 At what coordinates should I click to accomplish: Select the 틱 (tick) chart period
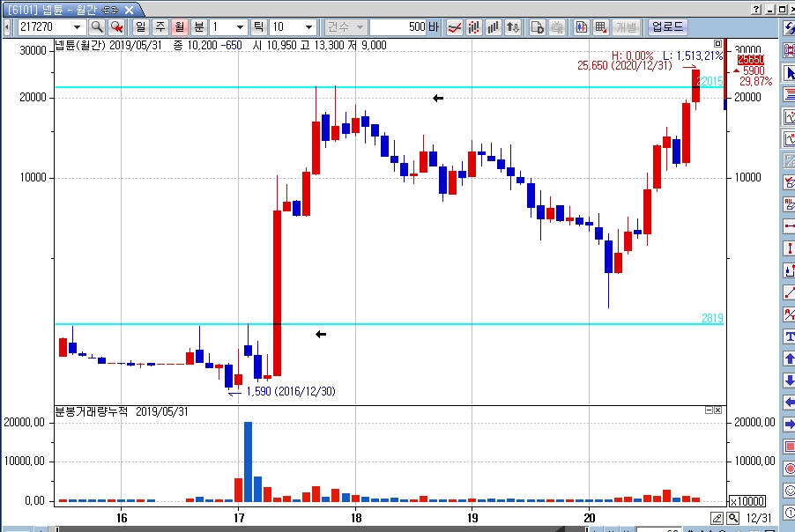[x=259, y=27]
